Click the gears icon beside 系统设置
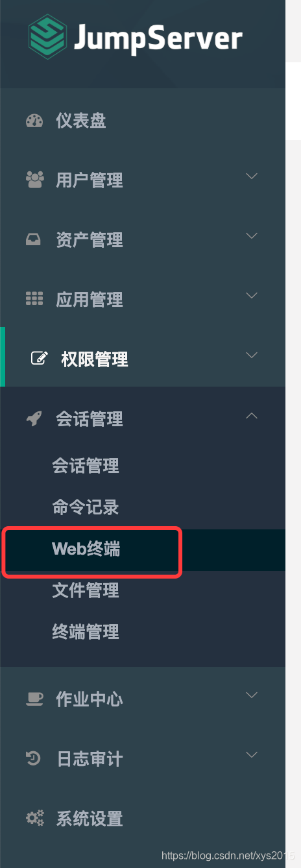This screenshot has height=868, width=301. 34,818
